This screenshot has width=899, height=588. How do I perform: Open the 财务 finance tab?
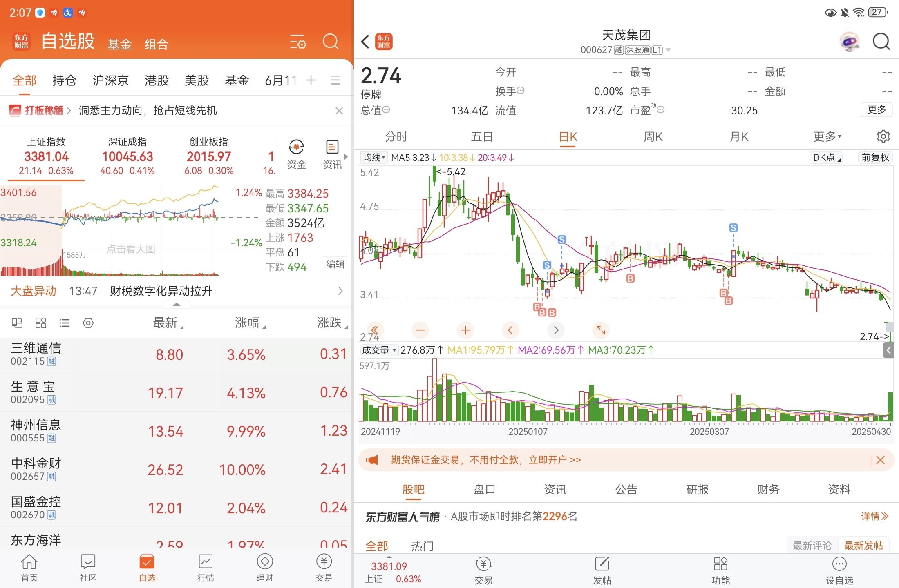(x=768, y=489)
